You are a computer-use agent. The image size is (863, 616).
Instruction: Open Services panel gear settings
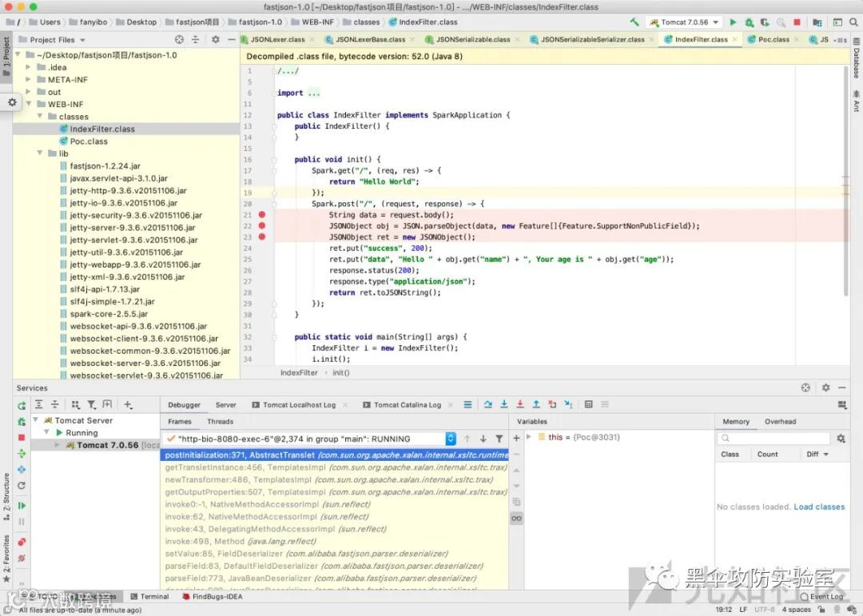coord(825,387)
